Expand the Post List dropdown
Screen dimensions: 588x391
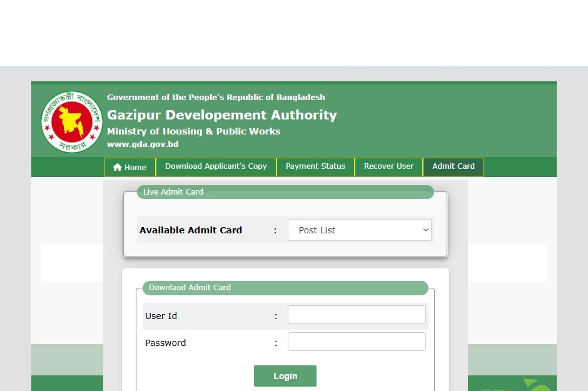[x=359, y=230]
